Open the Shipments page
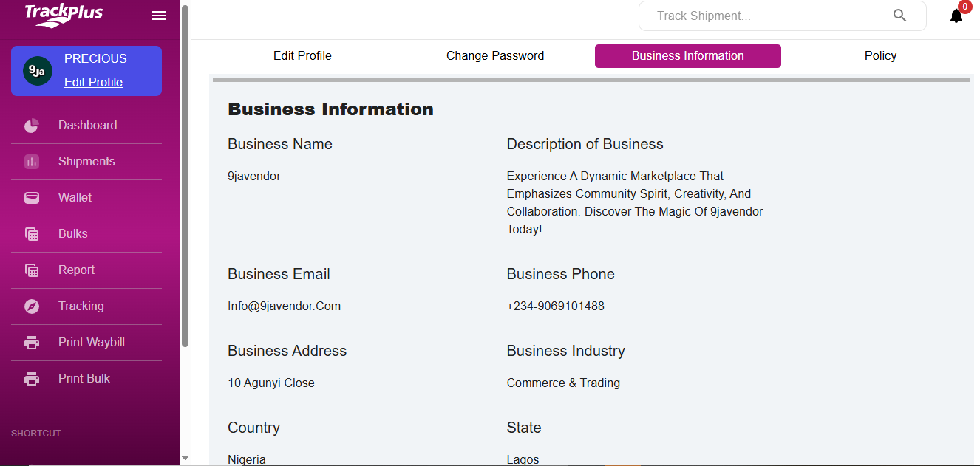This screenshot has width=980, height=466. (x=86, y=162)
